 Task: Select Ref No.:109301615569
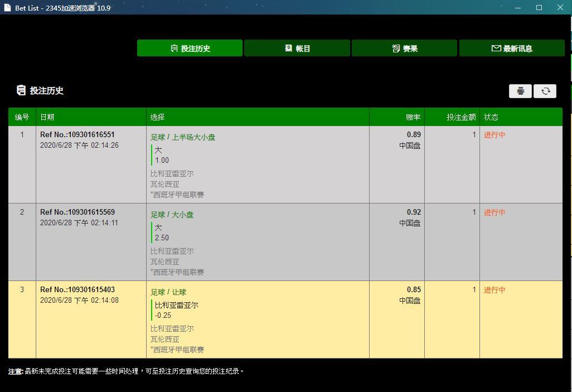(x=77, y=212)
